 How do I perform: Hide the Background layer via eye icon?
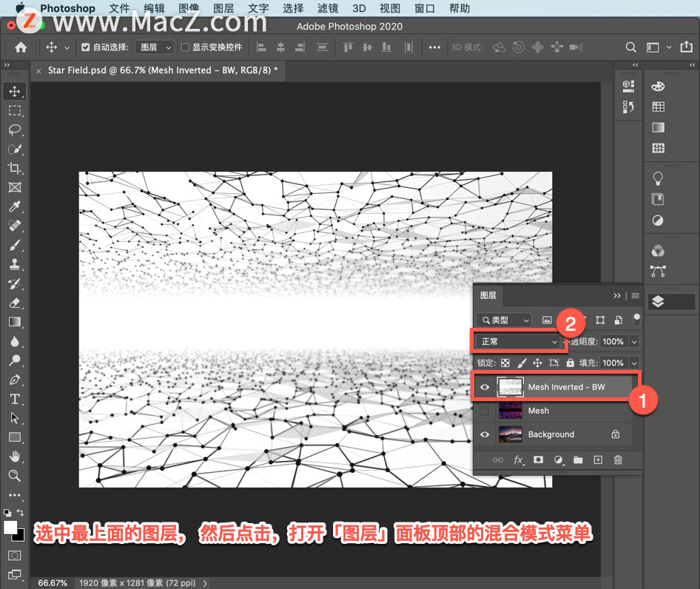click(485, 434)
